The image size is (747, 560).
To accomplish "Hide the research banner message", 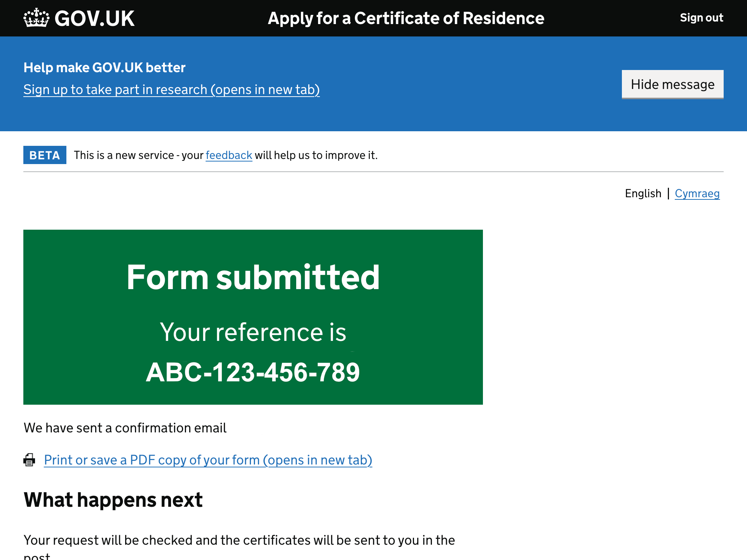I will coord(672,84).
